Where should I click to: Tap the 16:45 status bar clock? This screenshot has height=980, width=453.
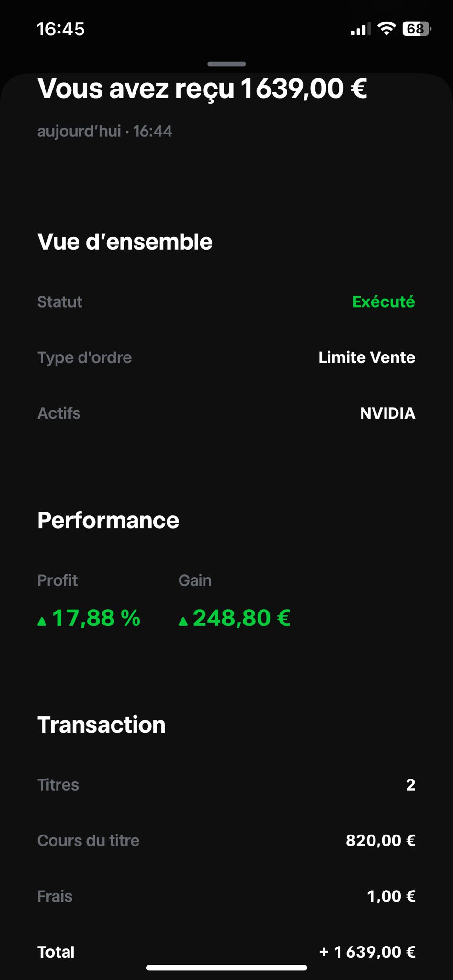click(61, 29)
